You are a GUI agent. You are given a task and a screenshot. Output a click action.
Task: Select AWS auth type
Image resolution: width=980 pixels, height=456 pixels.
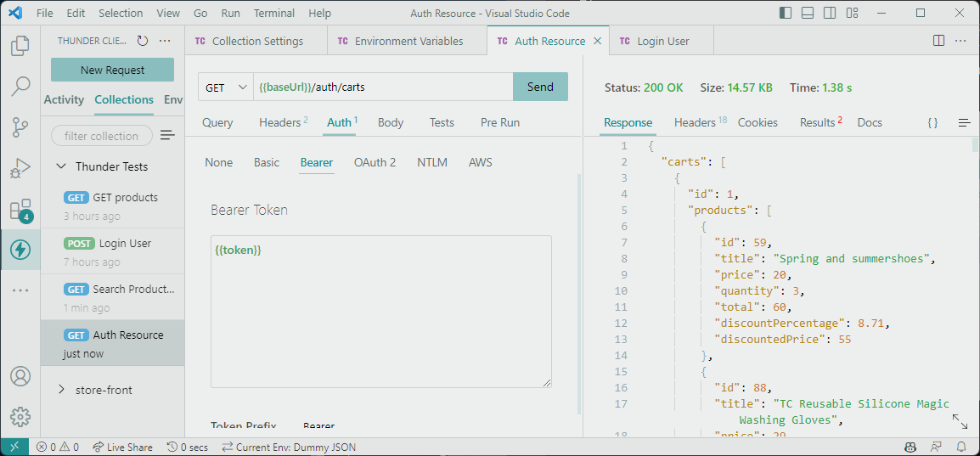[481, 163]
